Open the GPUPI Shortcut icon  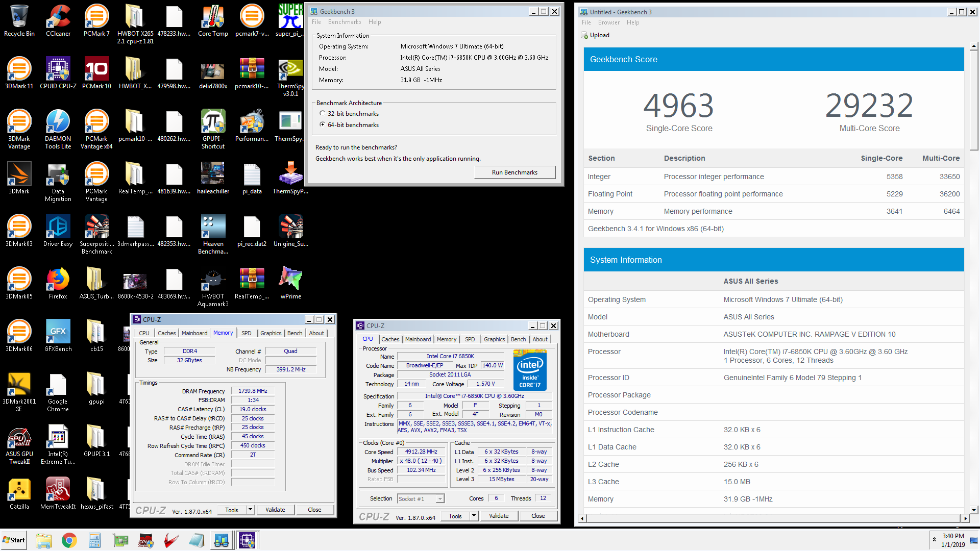click(213, 129)
